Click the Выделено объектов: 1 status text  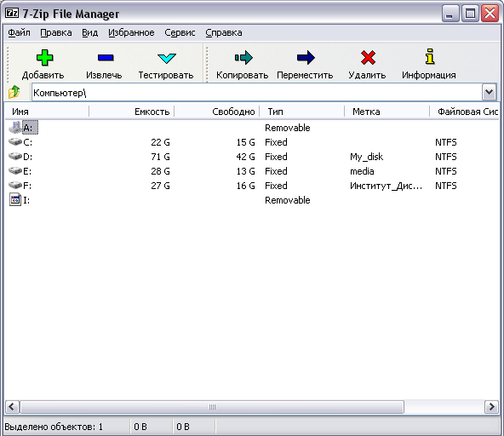click(54, 427)
